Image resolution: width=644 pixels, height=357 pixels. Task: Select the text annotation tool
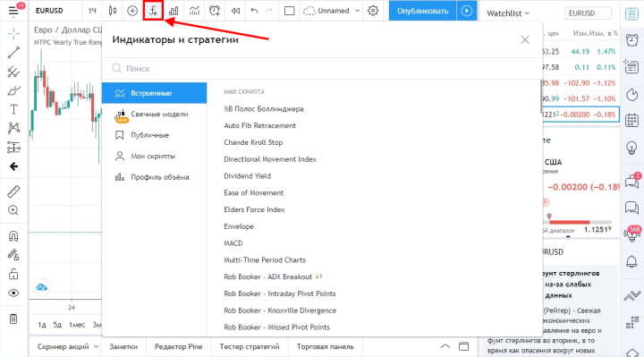(x=13, y=109)
